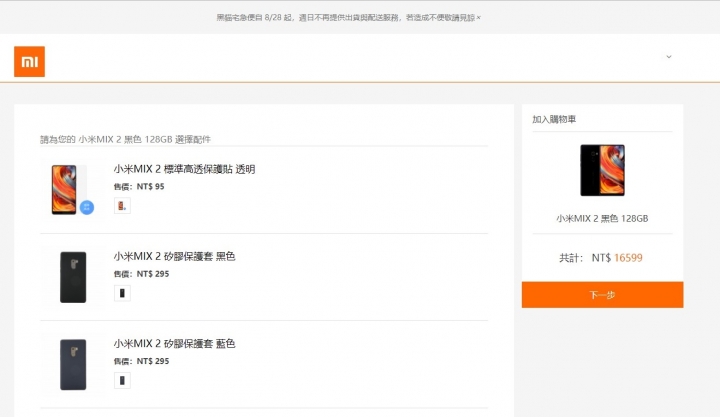Click NT$ 295 price of 藍色 case
The height and width of the screenshot is (417, 720).
coord(153,361)
